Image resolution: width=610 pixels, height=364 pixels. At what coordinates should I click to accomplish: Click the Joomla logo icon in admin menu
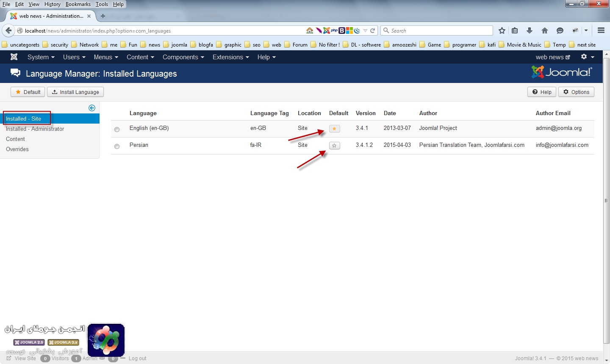click(x=14, y=57)
